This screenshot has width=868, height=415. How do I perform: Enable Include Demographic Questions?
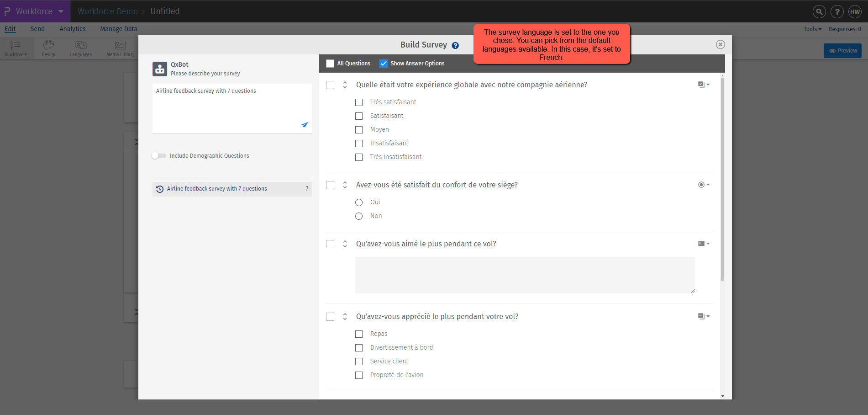click(158, 155)
